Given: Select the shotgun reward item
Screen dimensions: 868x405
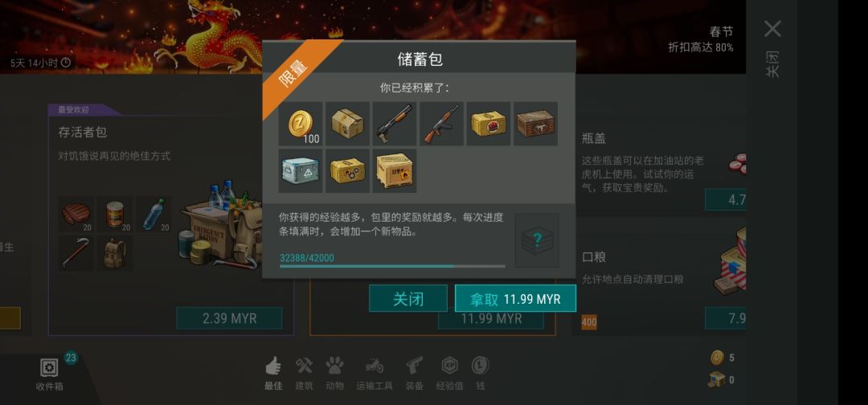Looking at the screenshot, I should (394, 124).
